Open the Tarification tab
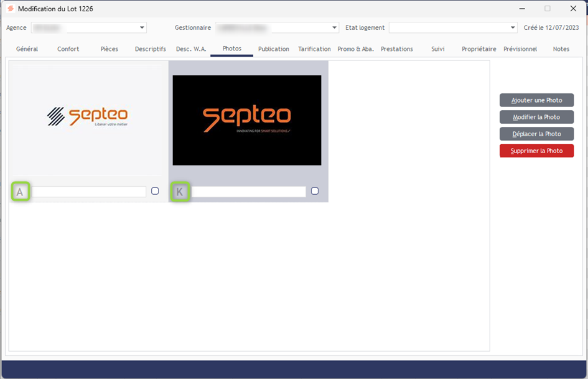This screenshot has width=588, height=379. pyautogui.click(x=314, y=49)
